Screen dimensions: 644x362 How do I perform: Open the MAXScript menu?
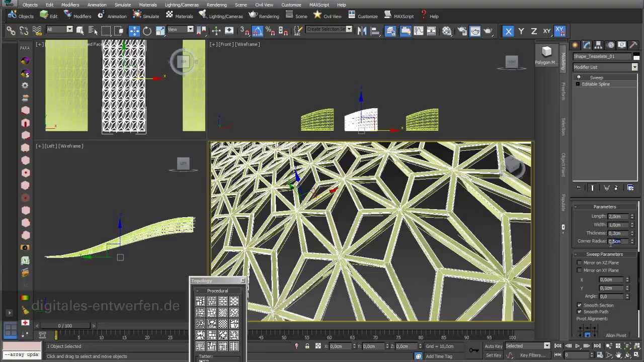(319, 5)
